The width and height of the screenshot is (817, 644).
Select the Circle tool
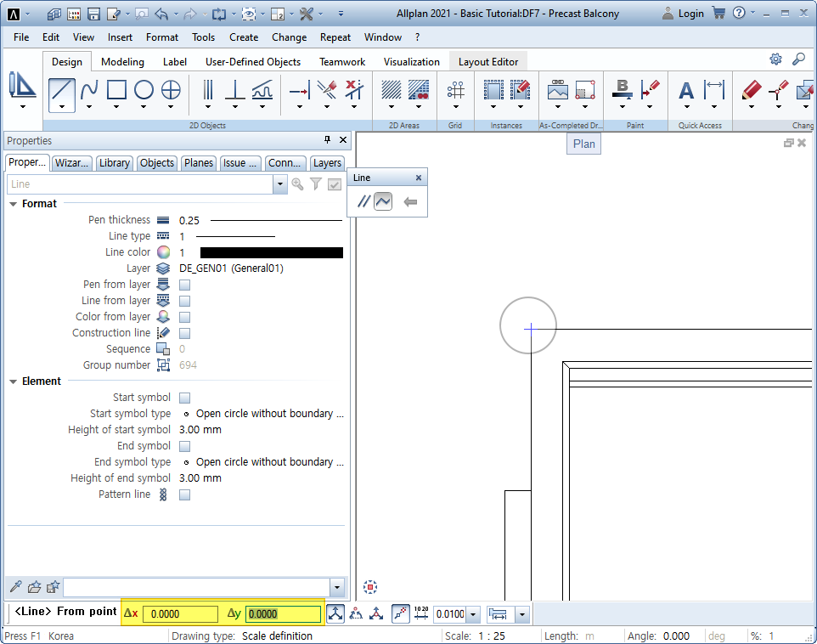coord(144,90)
